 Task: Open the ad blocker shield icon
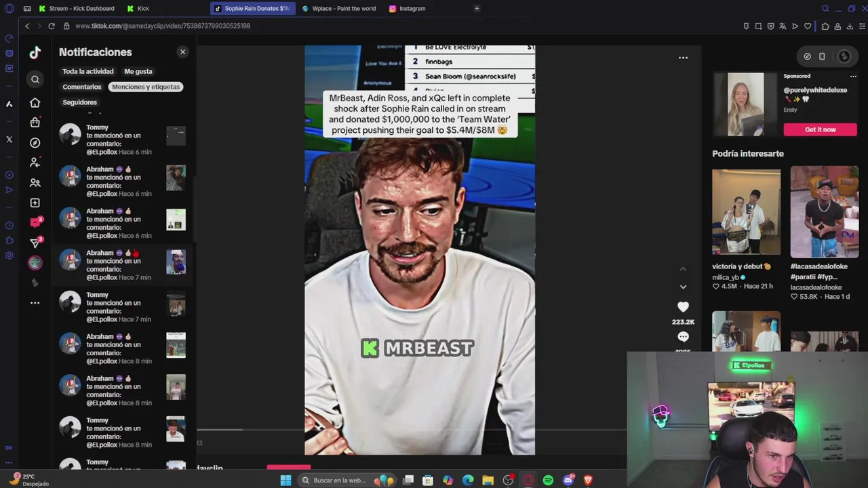coord(770,26)
